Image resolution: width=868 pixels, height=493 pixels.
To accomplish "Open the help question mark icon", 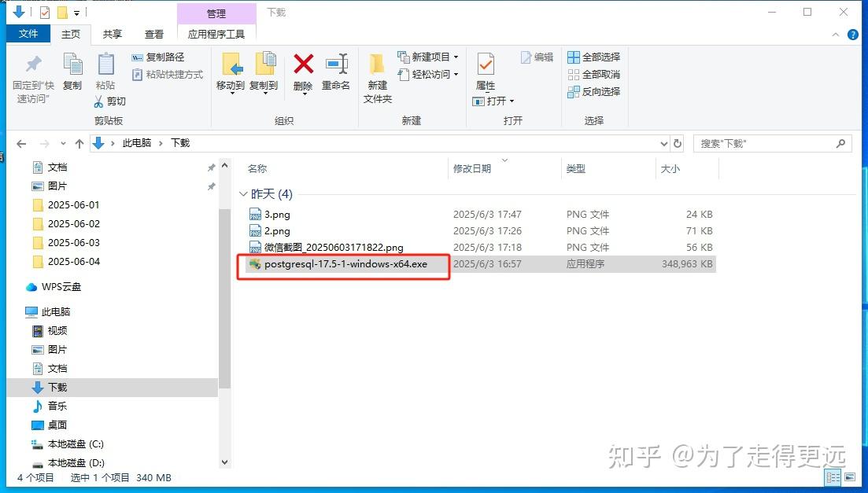I will pos(853,35).
